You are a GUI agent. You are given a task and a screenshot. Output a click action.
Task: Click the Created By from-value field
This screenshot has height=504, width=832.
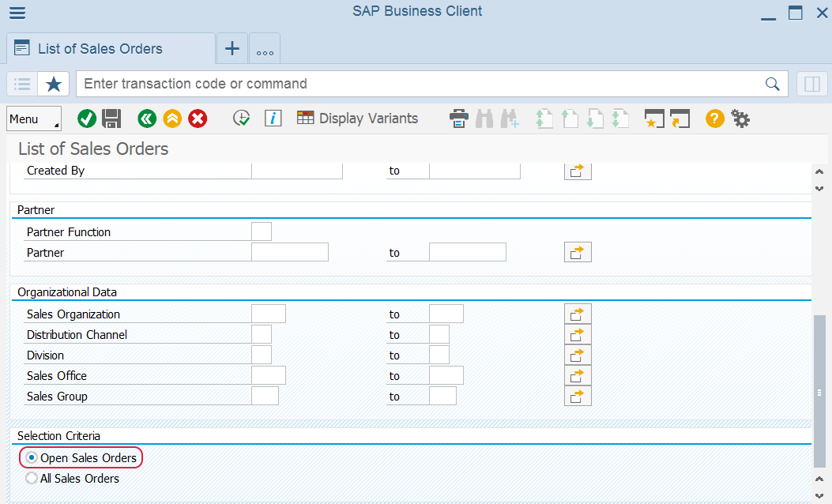click(296, 171)
